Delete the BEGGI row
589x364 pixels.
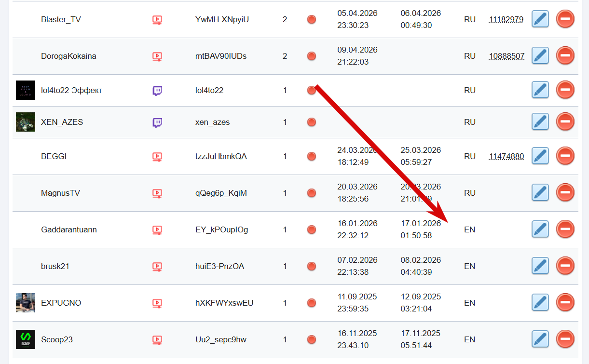565,156
